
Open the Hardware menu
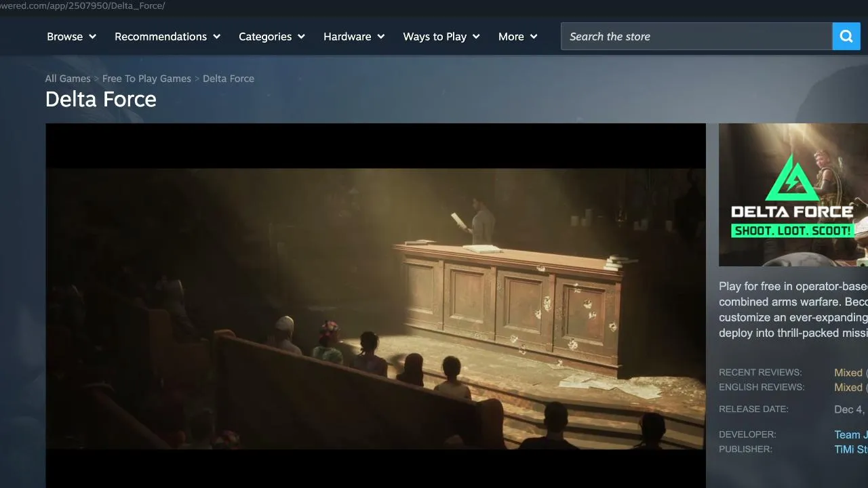(354, 37)
